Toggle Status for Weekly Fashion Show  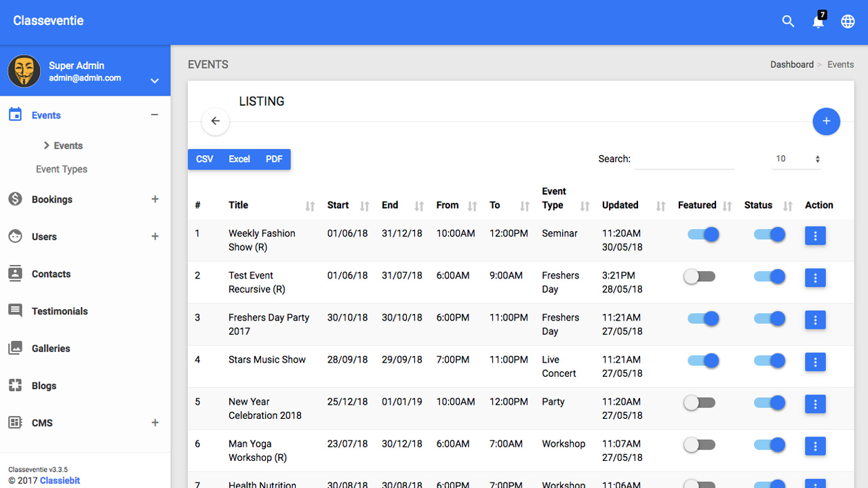pyautogui.click(x=770, y=235)
